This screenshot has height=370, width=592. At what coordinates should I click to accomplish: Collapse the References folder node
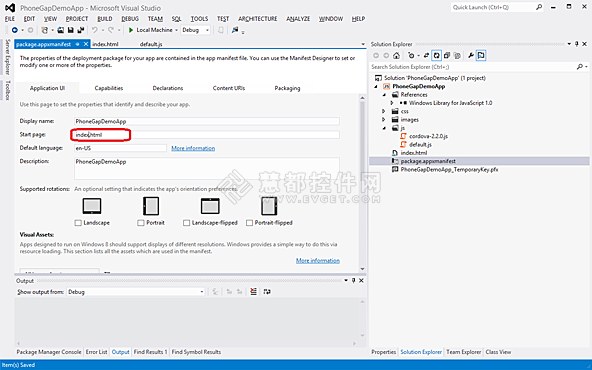pyautogui.click(x=384, y=95)
